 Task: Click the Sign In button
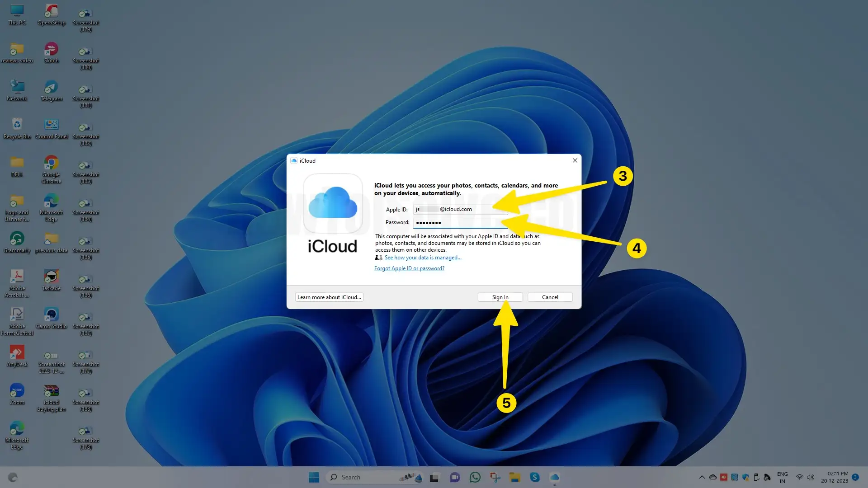500,297
